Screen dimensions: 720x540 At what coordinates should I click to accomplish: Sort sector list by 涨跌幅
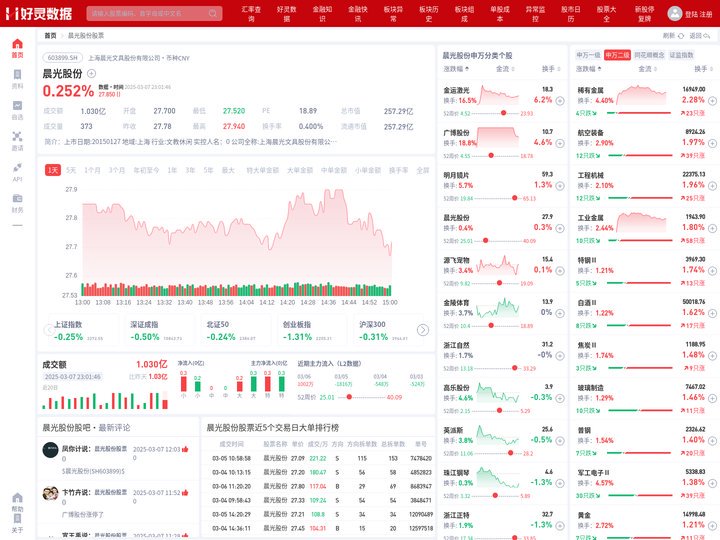[591, 69]
